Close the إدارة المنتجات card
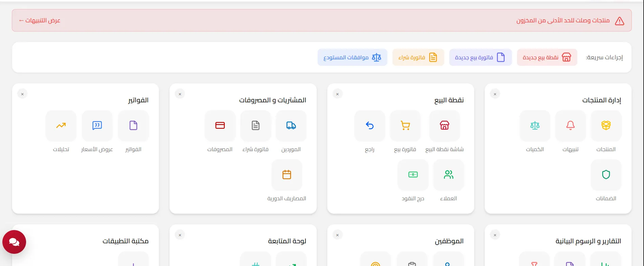 pyautogui.click(x=495, y=94)
